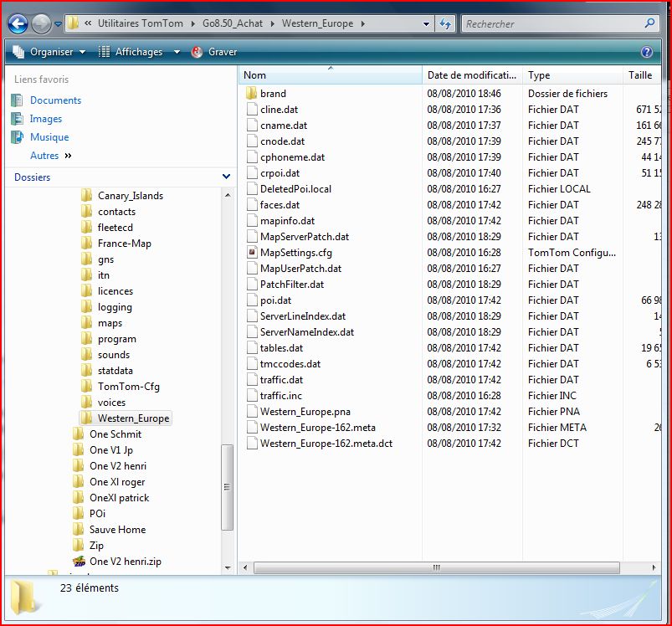Click the statdata folder icon in tree
Screen dimensions: 672x626
point(86,370)
